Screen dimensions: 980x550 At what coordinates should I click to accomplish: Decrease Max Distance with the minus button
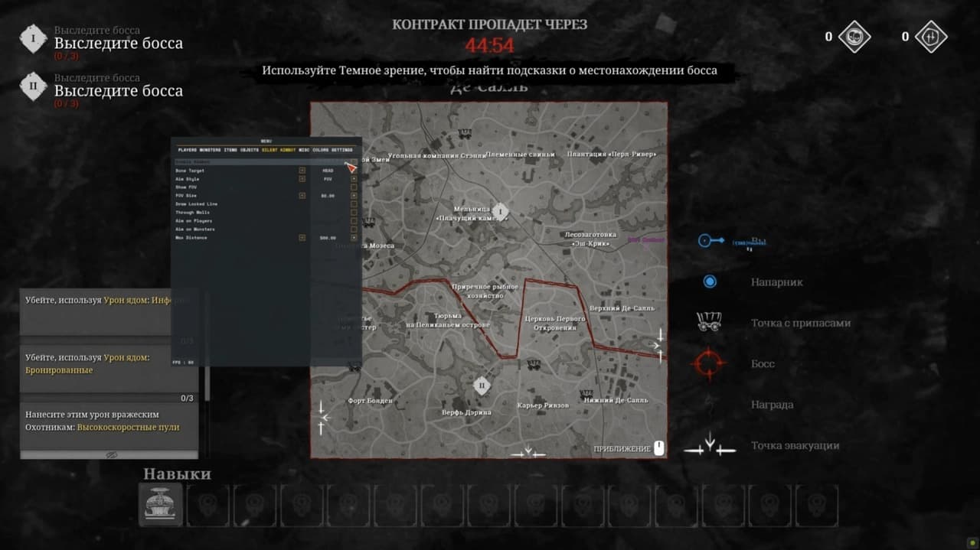(302, 238)
